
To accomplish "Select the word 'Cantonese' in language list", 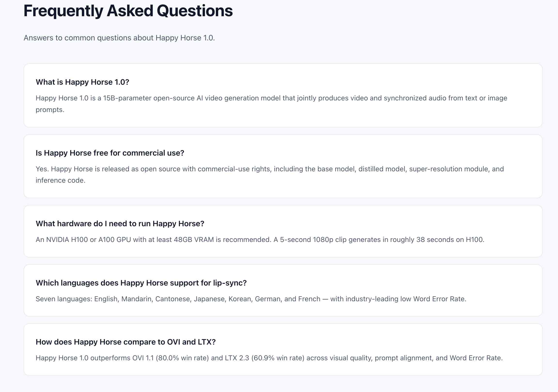I will [172, 299].
